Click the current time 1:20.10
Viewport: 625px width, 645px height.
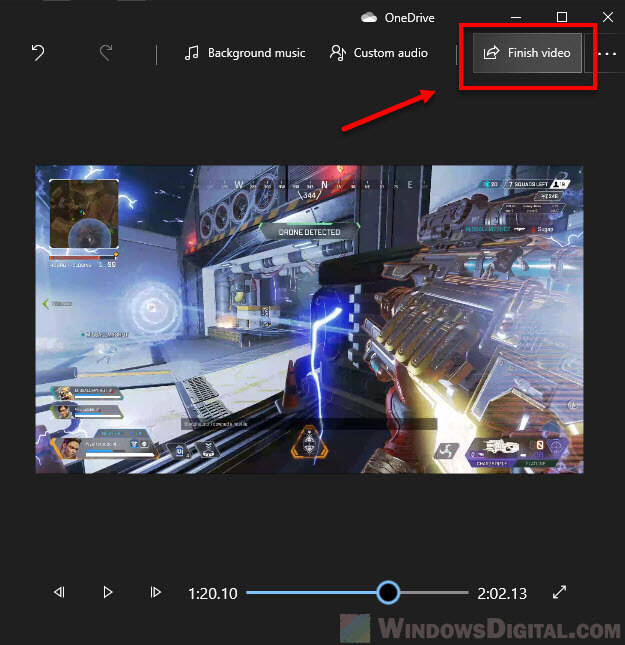point(213,593)
